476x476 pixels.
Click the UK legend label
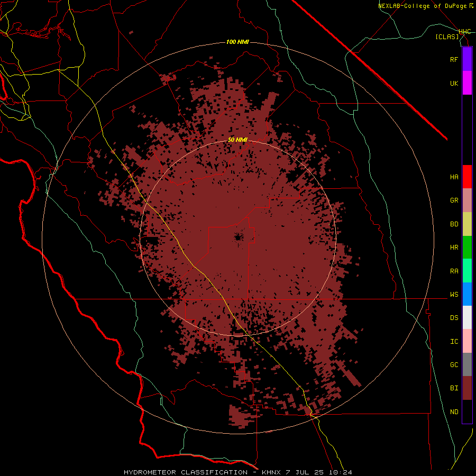click(x=454, y=84)
